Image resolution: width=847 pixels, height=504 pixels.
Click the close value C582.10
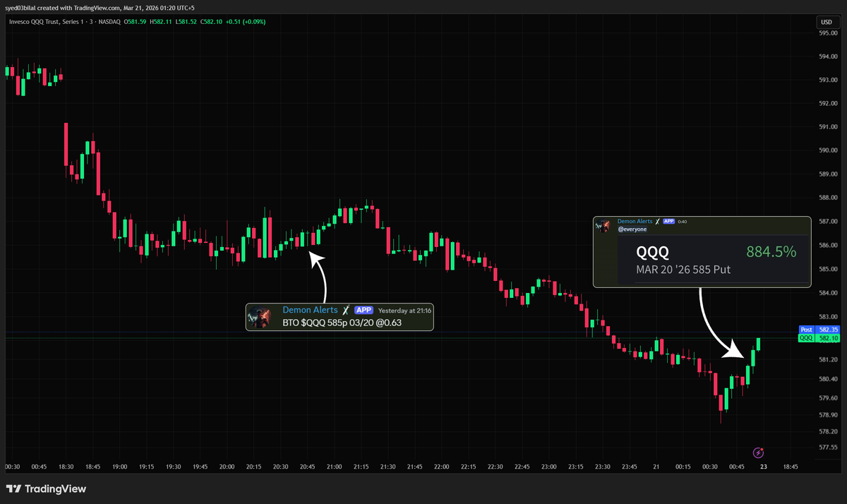click(x=212, y=22)
